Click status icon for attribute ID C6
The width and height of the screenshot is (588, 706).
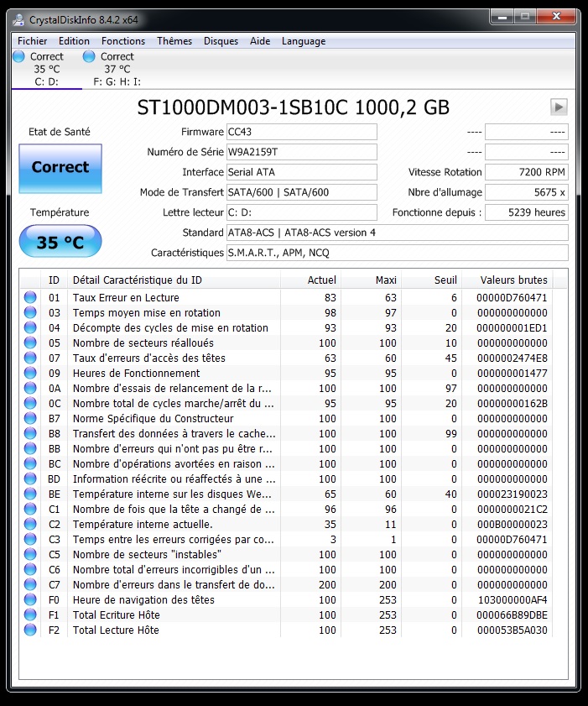click(30, 569)
